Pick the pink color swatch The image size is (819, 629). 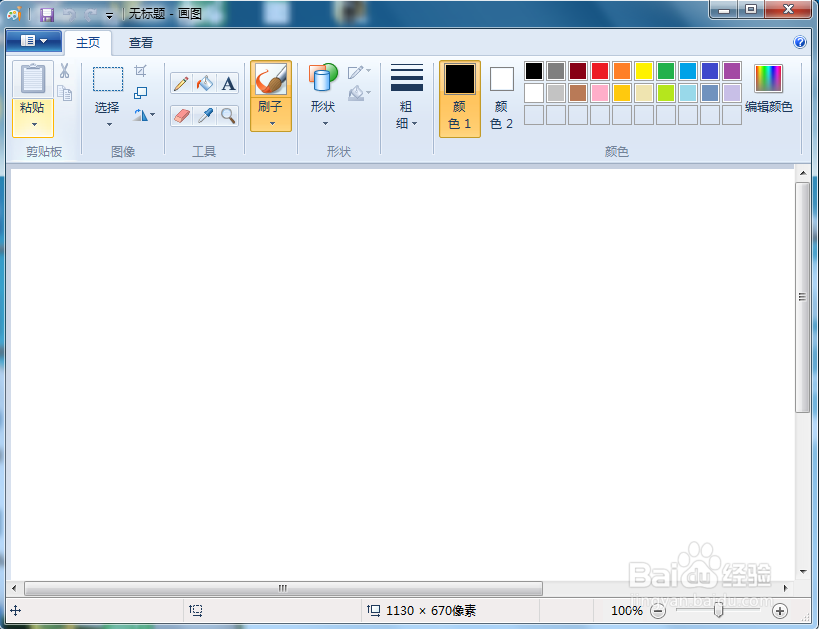(x=600, y=93)
